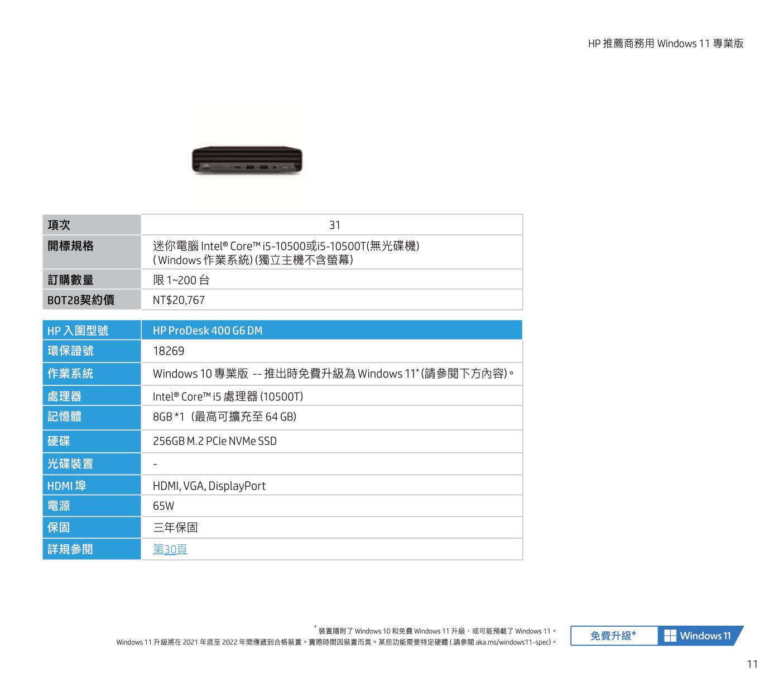Click the order quantity 限 1~200 台
Screen dimensions: 784x692
[181, 280]
